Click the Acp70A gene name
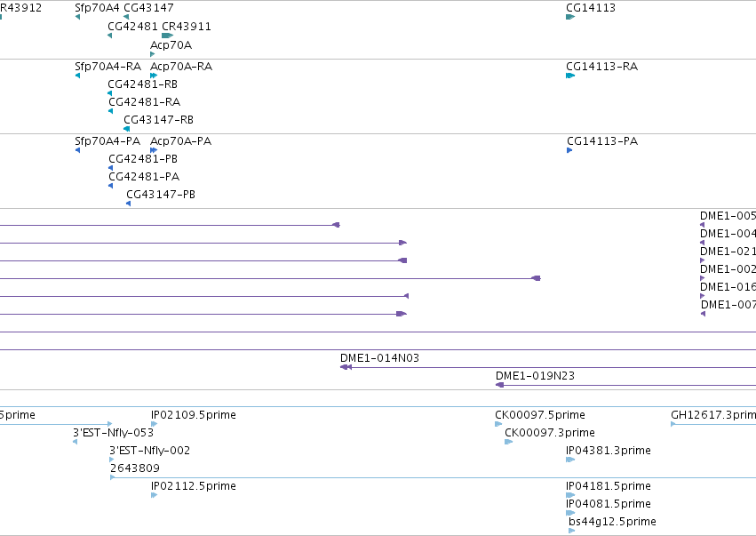 coord(171,44)
